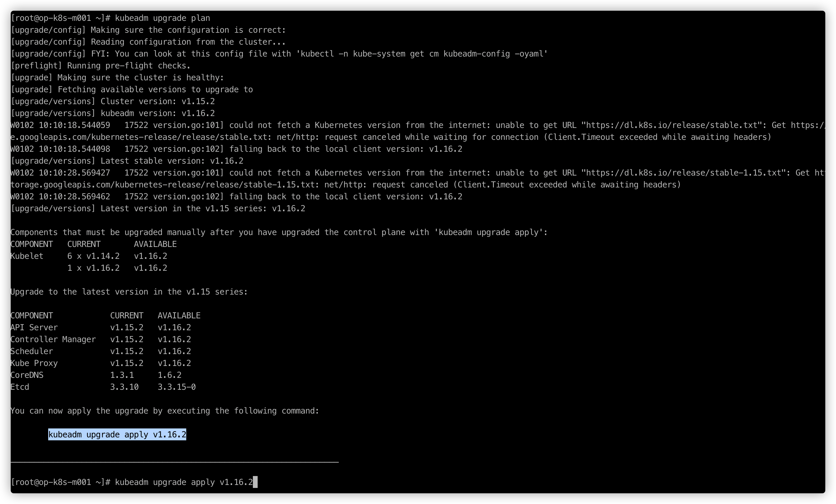Click the W0102 10:10:18.544098 falling back line
Screen dimensions: 836x504
(x=237, y=149)
